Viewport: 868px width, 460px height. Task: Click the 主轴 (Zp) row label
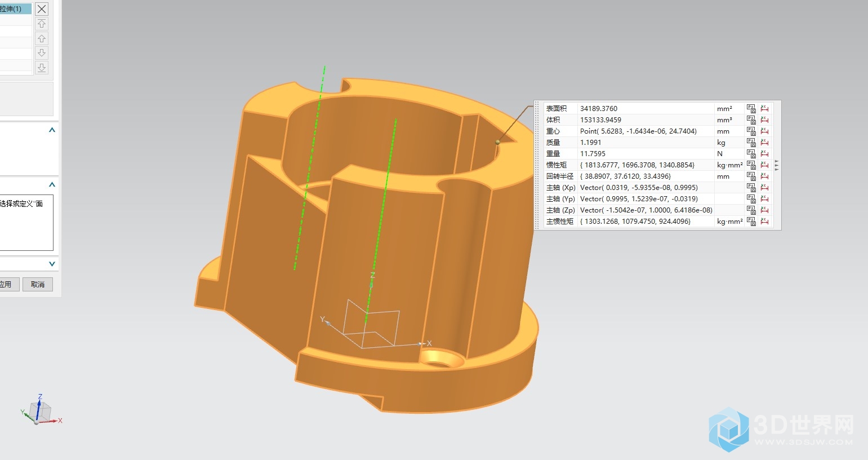point(560,210)
